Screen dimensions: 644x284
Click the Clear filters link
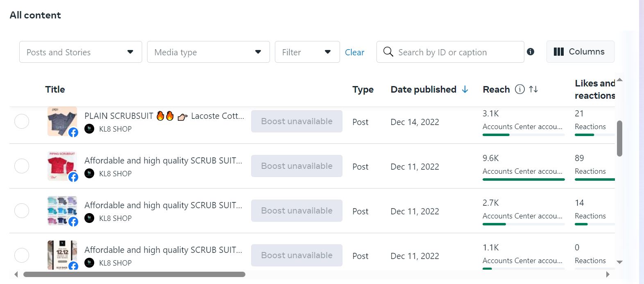click(x=354, y=52)
